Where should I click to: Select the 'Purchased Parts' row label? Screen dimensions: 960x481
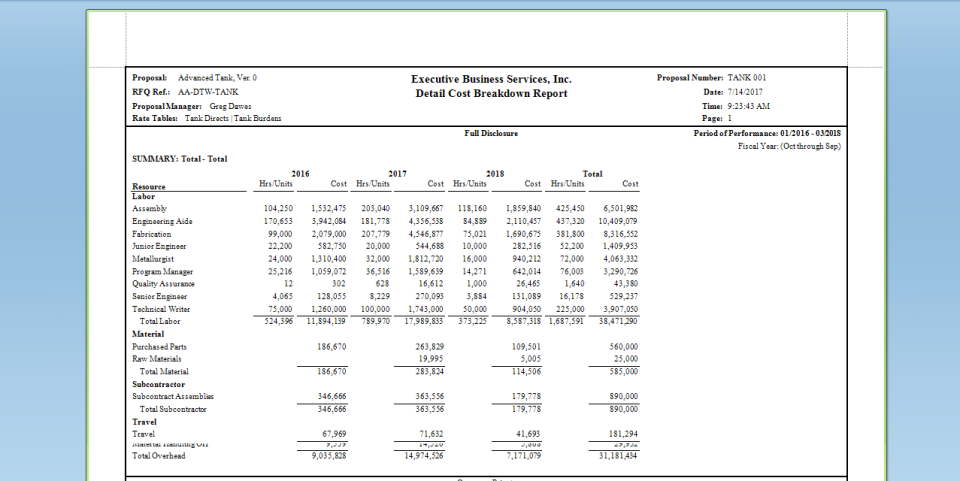pyautogui.click(x=159, y=347)
